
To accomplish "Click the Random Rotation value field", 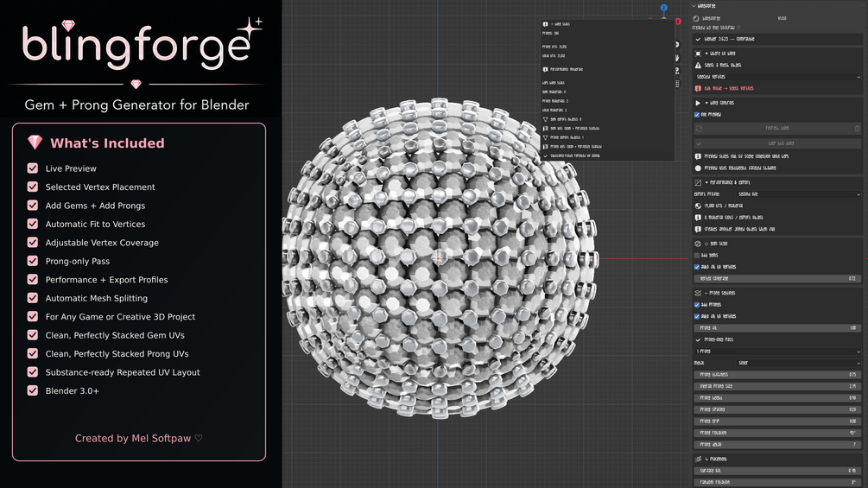I will 778,482.
